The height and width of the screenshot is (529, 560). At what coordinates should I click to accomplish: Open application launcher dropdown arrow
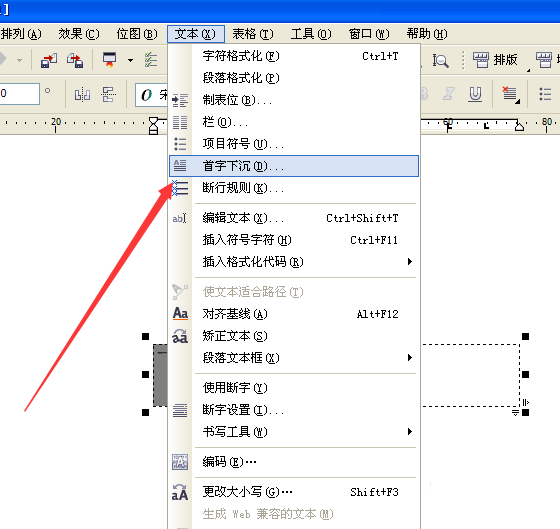pyautogui.click(x=131, y=60)
